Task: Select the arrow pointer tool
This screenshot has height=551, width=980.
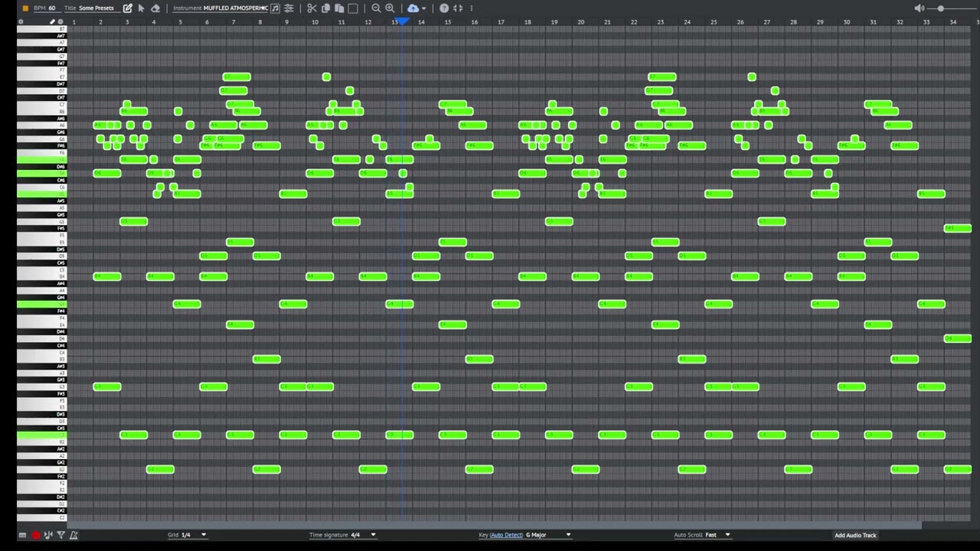Action: [141, 8]
